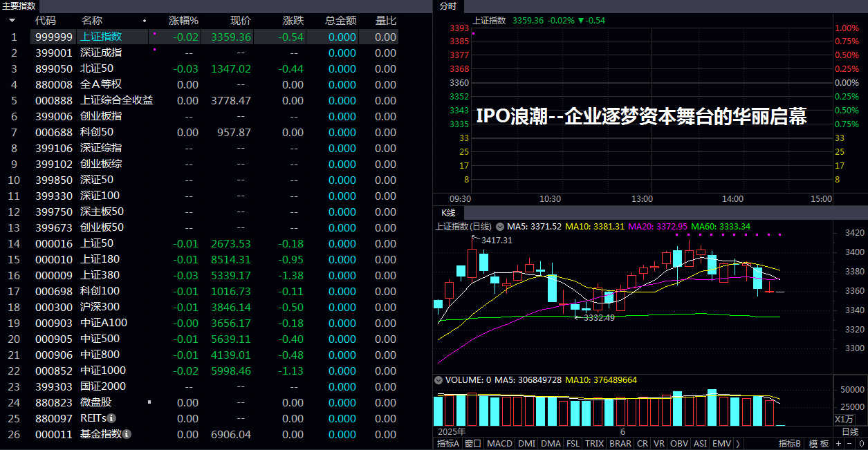Click the X1万 volume unit label
The height and width of the screenshot is (450, 868).
click(844, 419)
